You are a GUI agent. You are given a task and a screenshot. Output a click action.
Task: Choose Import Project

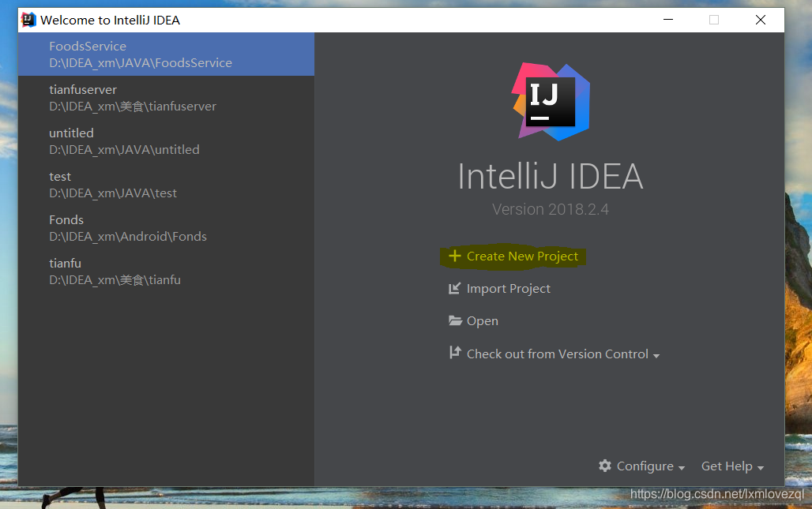pyautogui.click(x=508, y=289)
